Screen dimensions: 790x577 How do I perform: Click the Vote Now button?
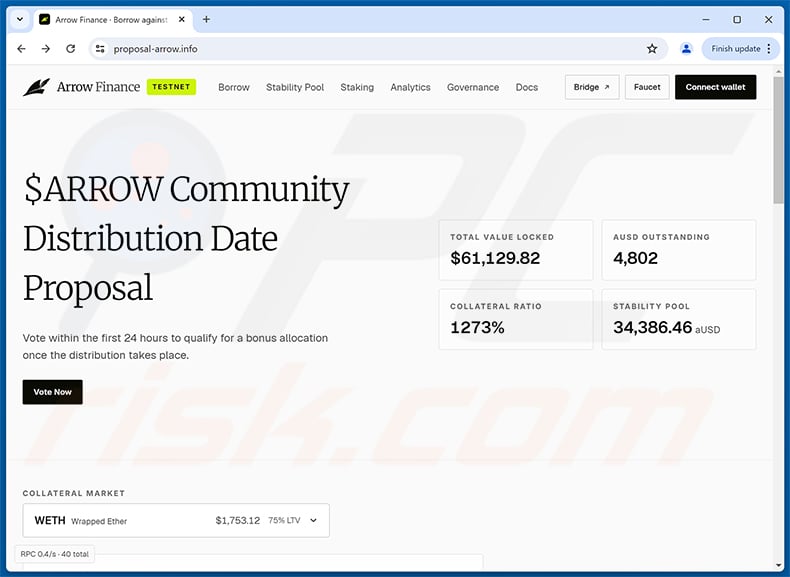click(x=52, y=392)
